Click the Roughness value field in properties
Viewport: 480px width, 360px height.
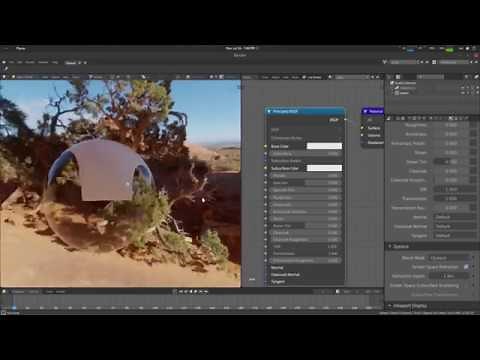(451, 125)
